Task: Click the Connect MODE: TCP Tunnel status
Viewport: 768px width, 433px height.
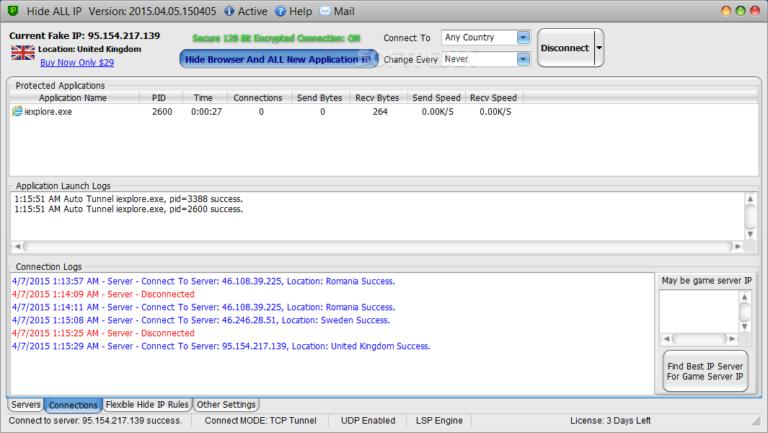Action: (261, 420)
